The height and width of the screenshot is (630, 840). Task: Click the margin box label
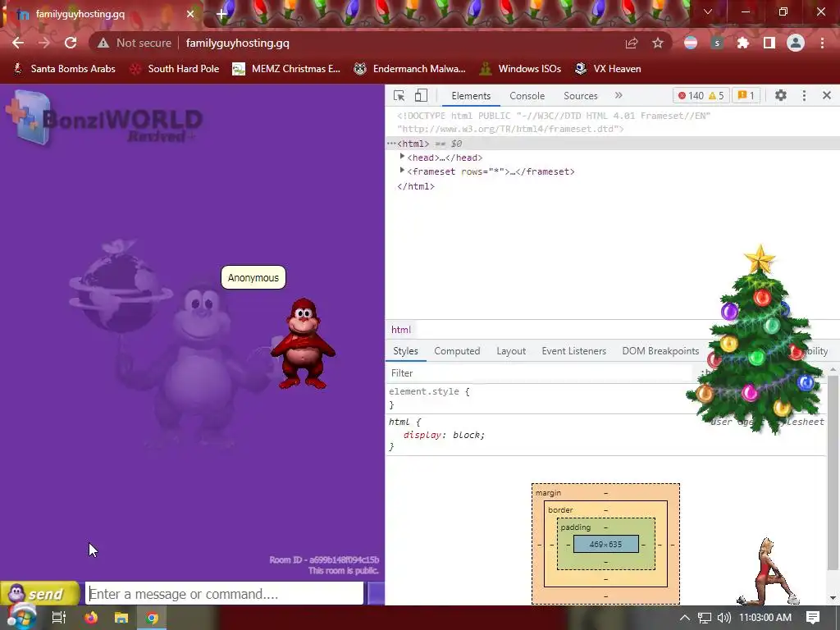coord(548,493)
